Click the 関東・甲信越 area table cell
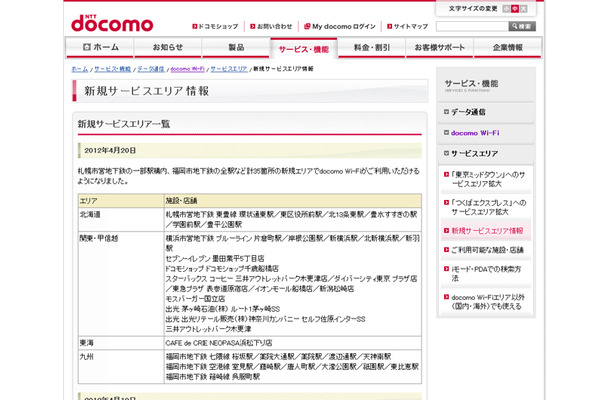The width and height of the screenshot is (610, 400). pyautogui.click(x=121, y=284)
